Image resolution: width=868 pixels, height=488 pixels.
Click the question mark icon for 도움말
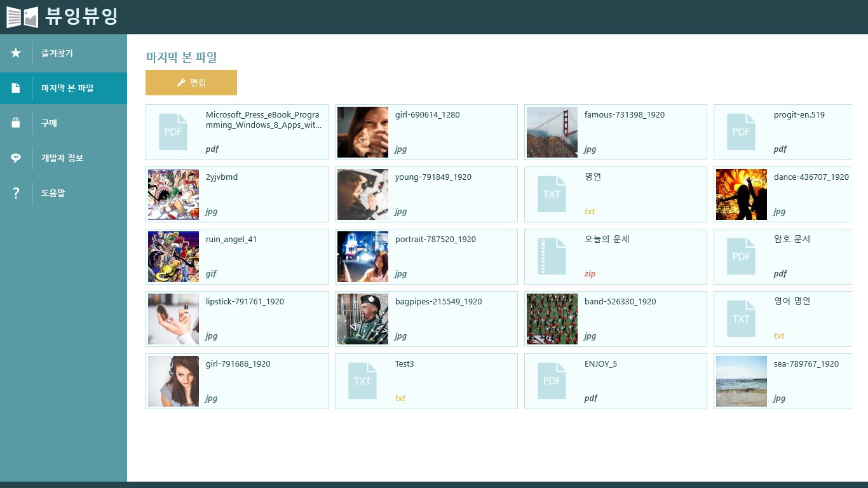click(x=16, y=193)
